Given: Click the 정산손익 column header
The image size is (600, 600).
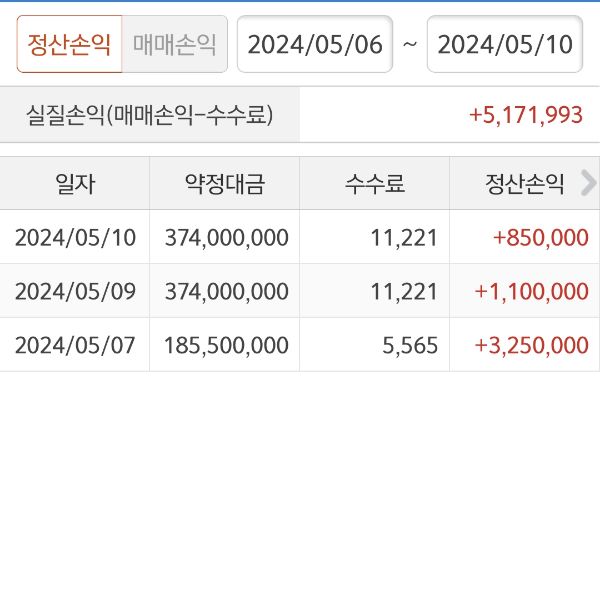Looking at the screenshot, I should [x=525, y=183].
